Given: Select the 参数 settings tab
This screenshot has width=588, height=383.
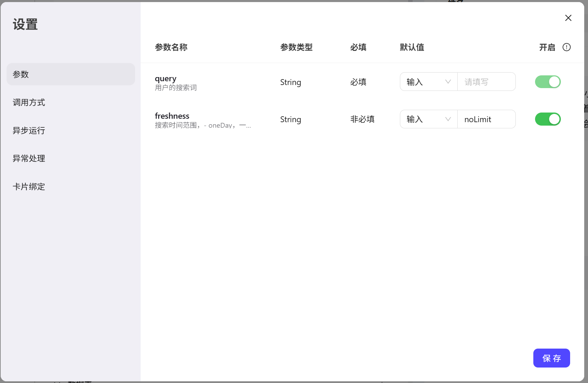Looking at the screenshot, I should pyautogui.click(x=70, y=74).
